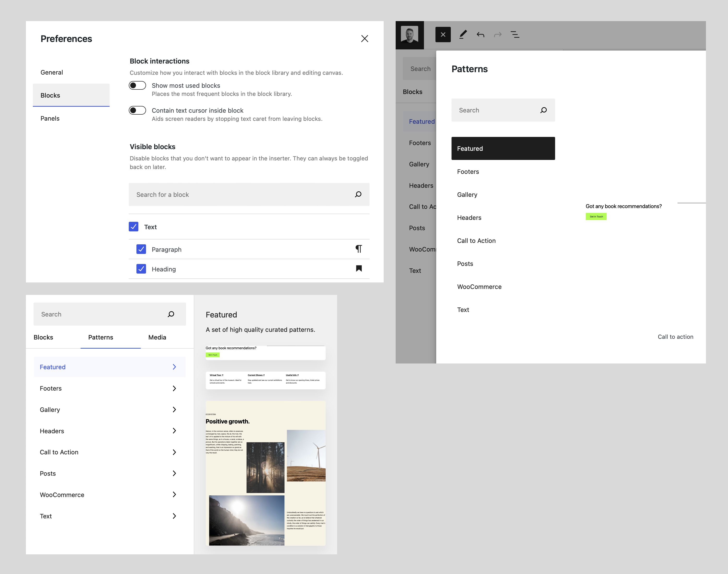Select the pencil Edit tool
This screenshot has width=728, height=574.
pos(463,35)
